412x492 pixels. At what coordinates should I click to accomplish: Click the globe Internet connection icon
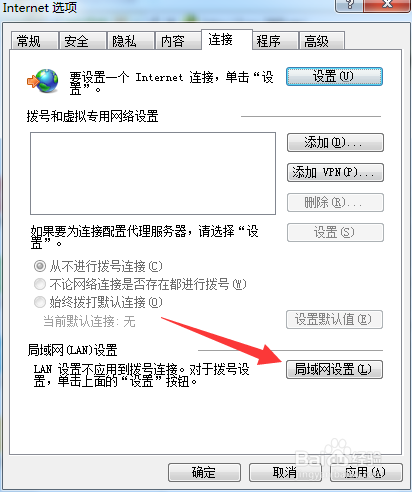[43, 81]
